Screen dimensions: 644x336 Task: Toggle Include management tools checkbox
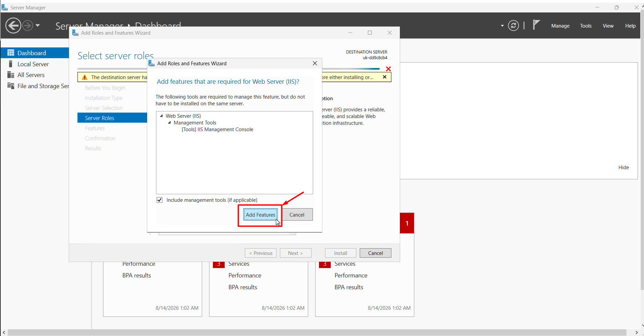point(160,200)
